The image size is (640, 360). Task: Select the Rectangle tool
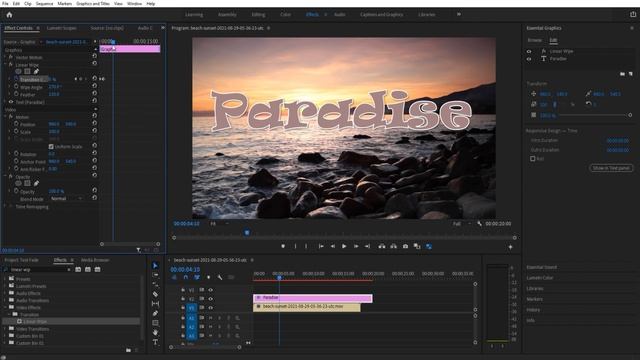pos(155,323)
